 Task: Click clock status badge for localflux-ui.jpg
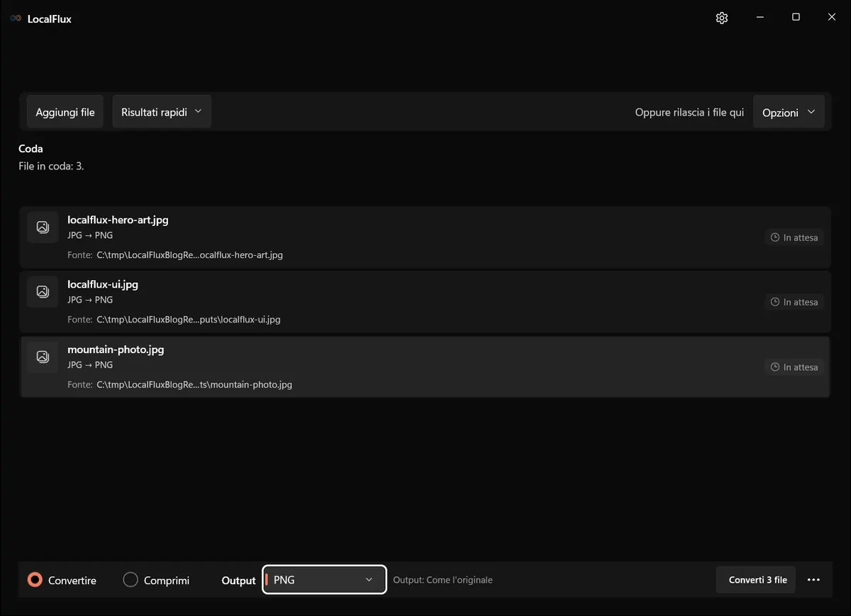pyautogui.click(x=794, y=302)
